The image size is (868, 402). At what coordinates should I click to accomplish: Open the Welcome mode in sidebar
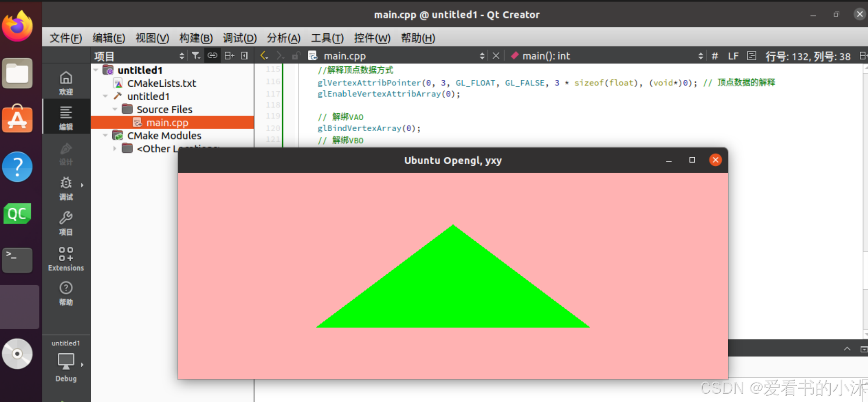(66, 83)
